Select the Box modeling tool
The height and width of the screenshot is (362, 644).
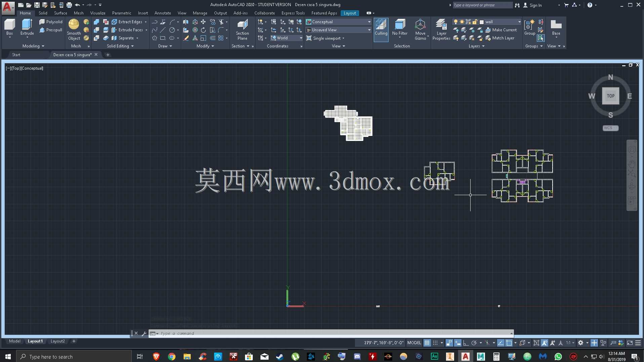pos(9,28)
